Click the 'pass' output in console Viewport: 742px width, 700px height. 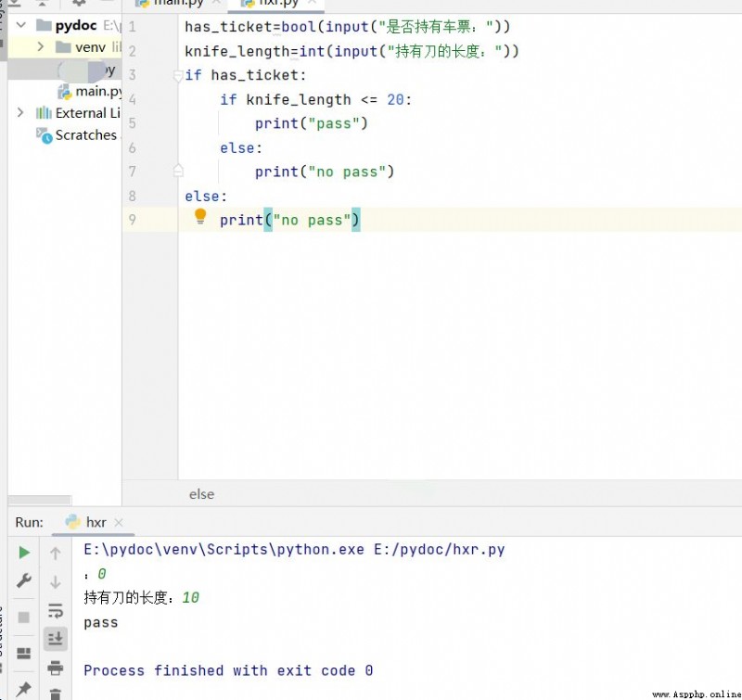pyautogui.click(x=101, y=623)
